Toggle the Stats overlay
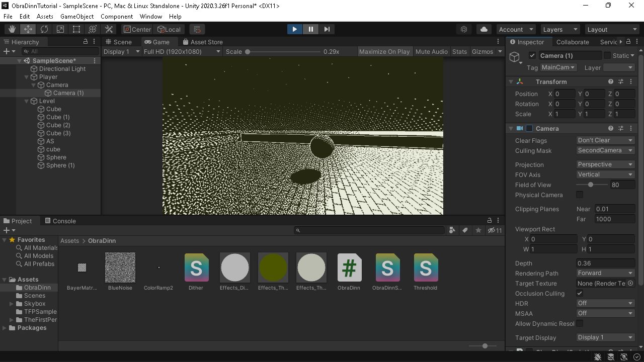The image size is (644, 362). (x=459, y=51)
